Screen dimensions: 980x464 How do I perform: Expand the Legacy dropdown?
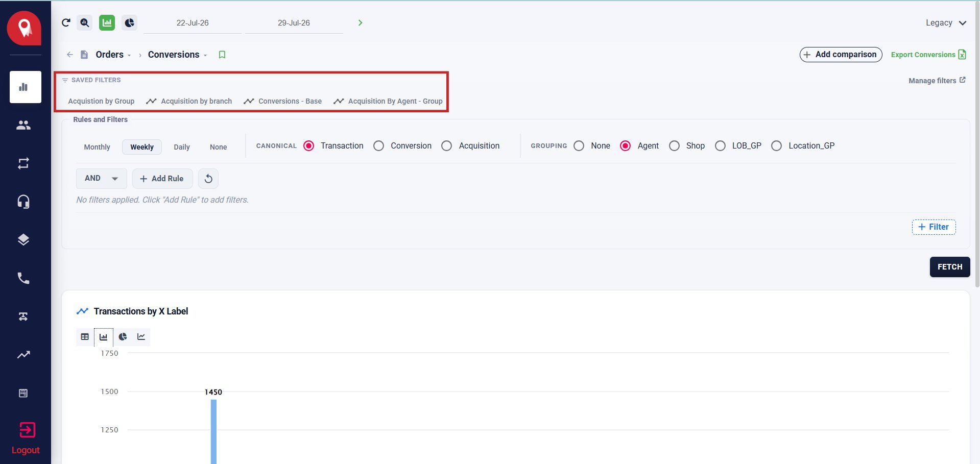946,23
